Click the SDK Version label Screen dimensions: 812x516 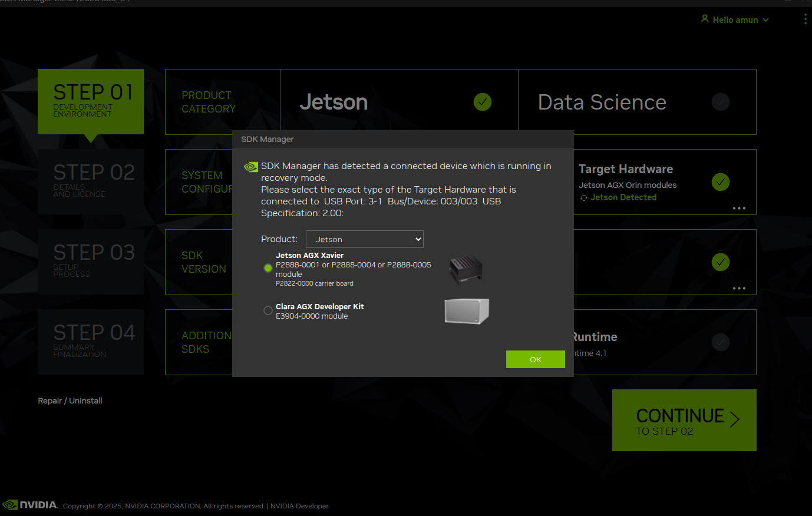(x=204, y=262)
